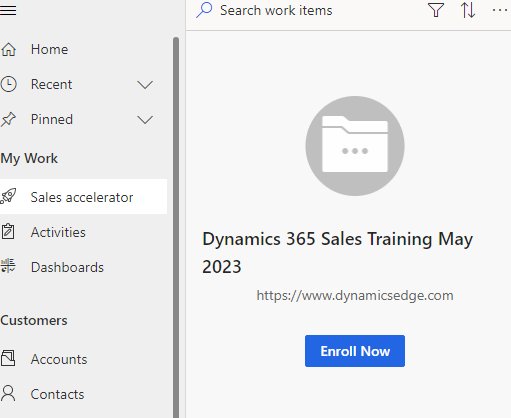
Task: Open the work items filter
Action: pyautogui.click(x=436, y=10)
